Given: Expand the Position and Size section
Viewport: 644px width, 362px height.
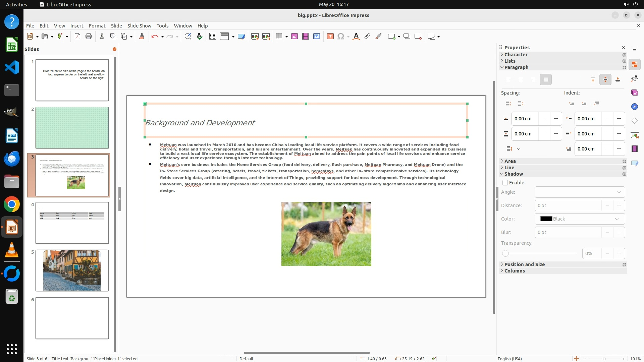Looking at the screenshot, I should click(x=524, y=264).
